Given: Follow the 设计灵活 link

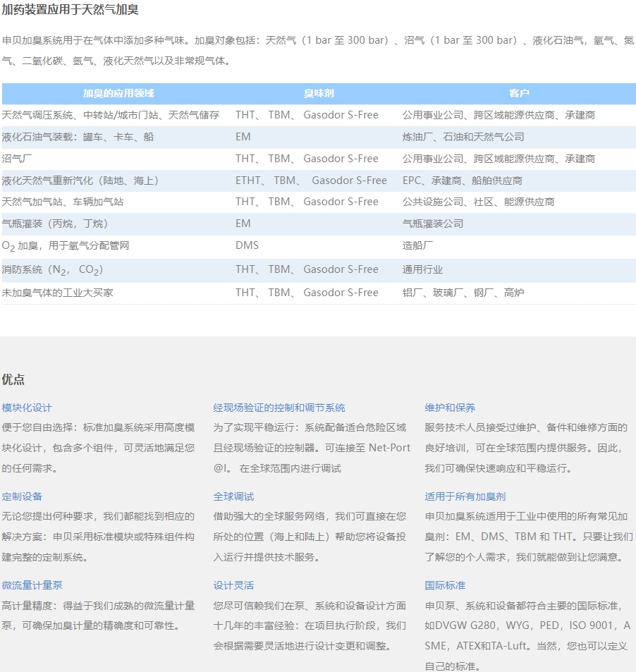Looking at the screenshot, I should 233,585.
